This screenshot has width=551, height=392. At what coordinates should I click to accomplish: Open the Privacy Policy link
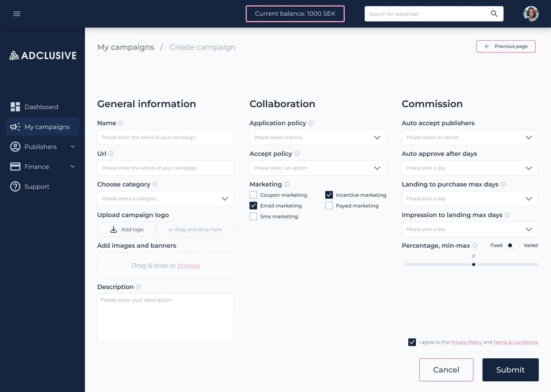466,342
